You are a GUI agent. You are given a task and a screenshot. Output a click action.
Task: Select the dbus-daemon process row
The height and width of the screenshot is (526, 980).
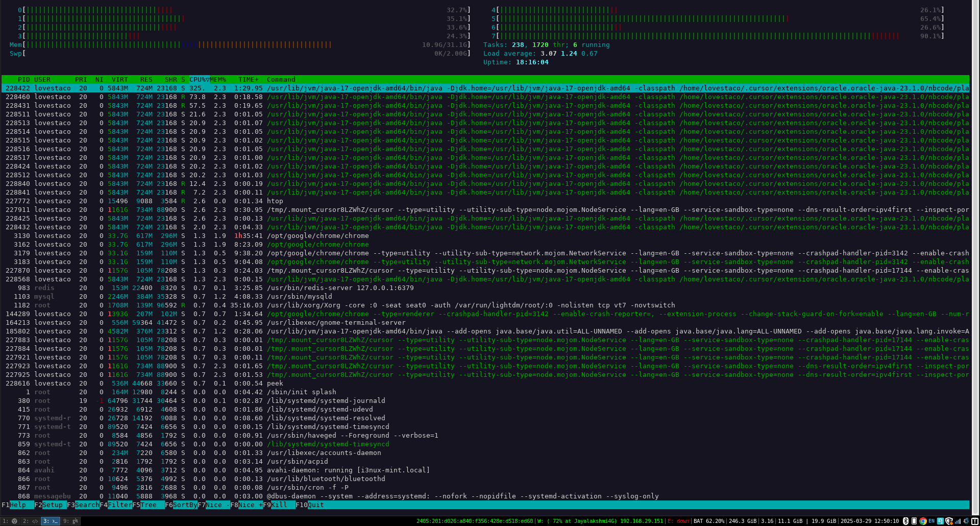(x=485, y=496)
